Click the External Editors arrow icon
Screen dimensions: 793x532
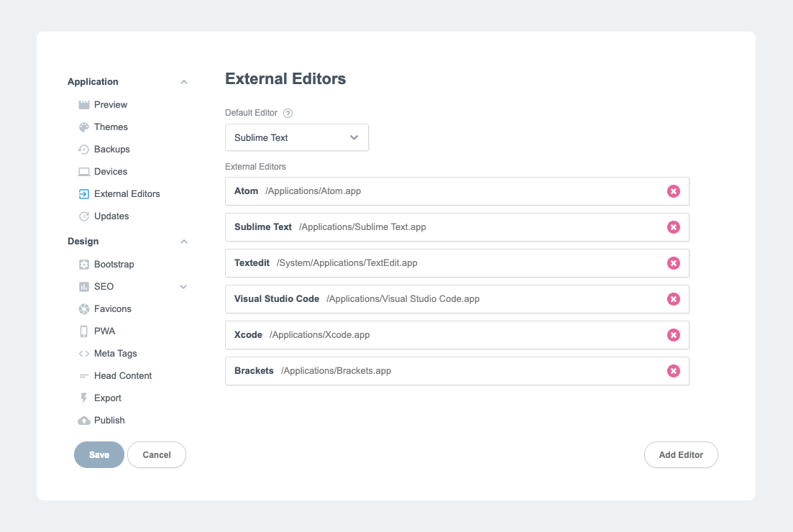click(84, 193)
